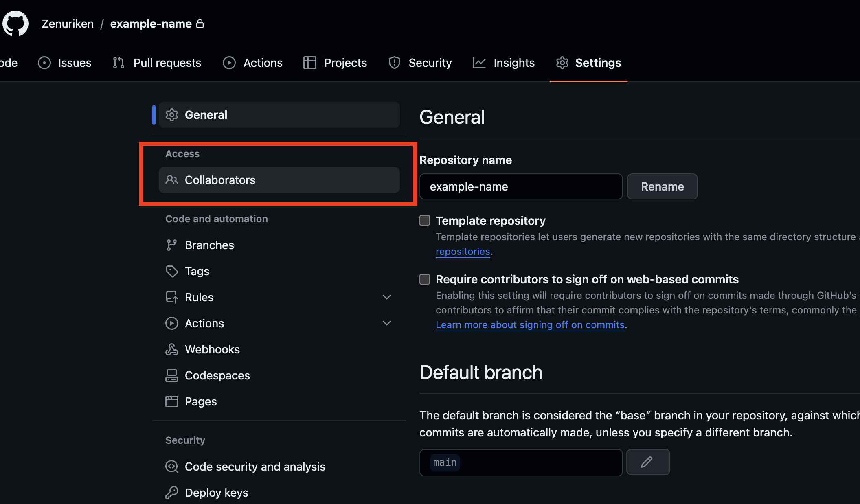The width and height of the screenshot is (860, 504).
Task: Open the Security tab
Action: (x=420, y=63)
